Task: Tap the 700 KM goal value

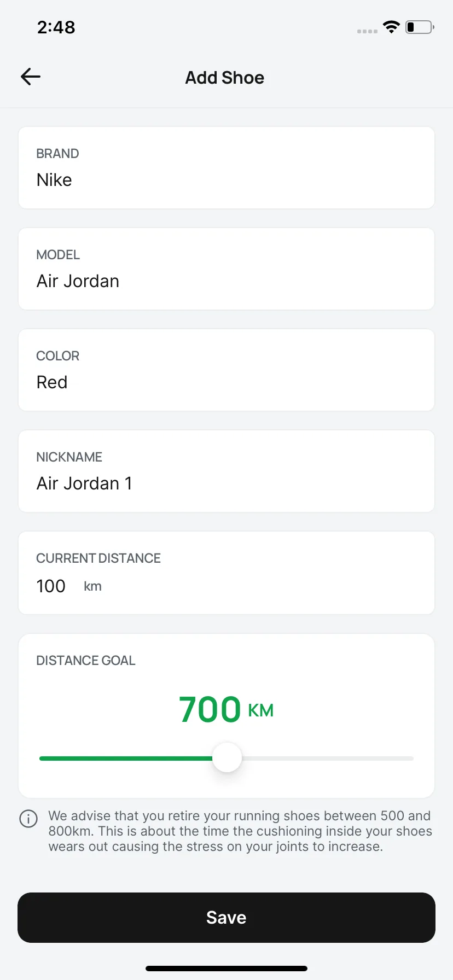Action: point(226,710)
